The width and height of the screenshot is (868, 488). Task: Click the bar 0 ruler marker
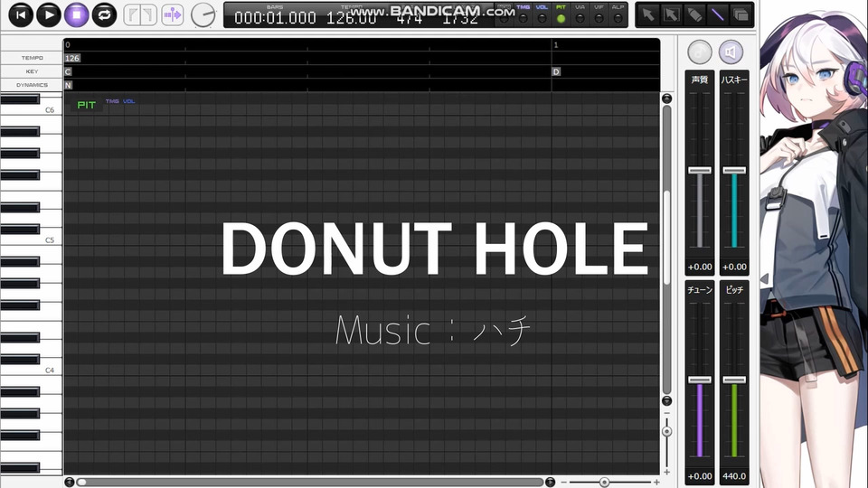tap(68, 45)
